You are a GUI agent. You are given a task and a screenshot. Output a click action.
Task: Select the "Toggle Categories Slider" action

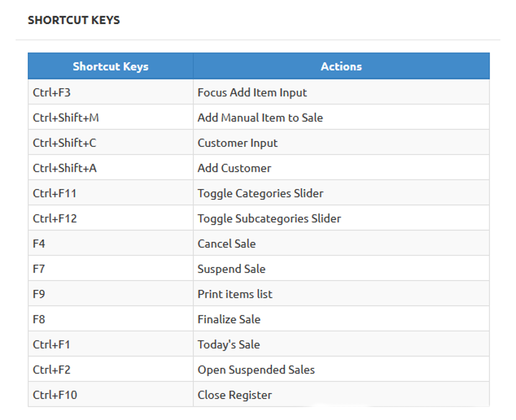coord(260,194)
